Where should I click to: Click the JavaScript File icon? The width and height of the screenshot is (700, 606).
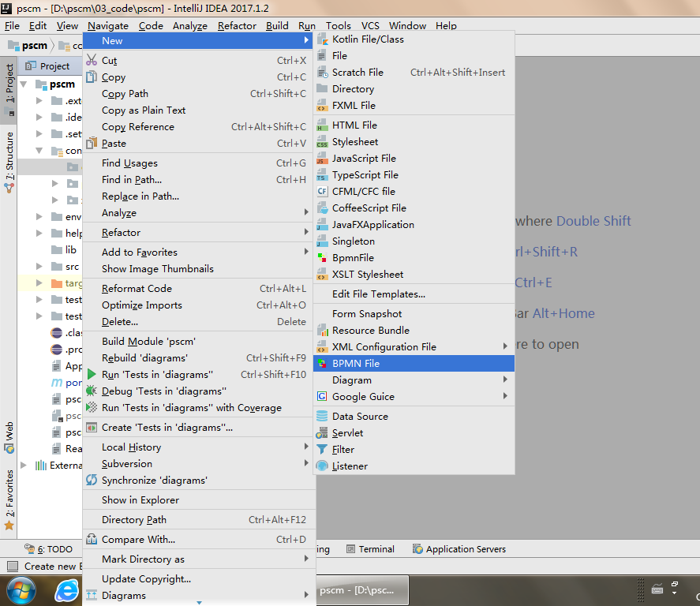pyautogui.click(x=322, y=159)
